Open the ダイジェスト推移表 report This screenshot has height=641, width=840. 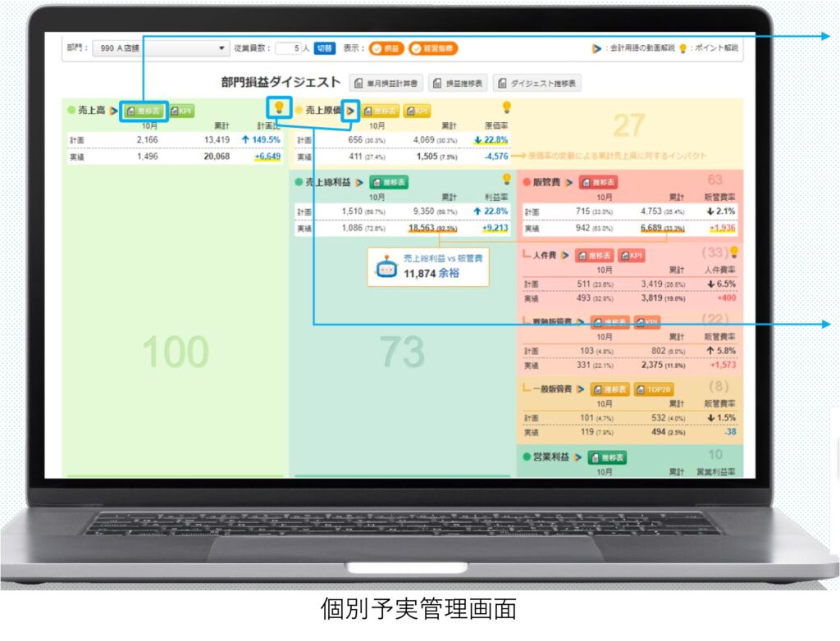coord(537,83)
